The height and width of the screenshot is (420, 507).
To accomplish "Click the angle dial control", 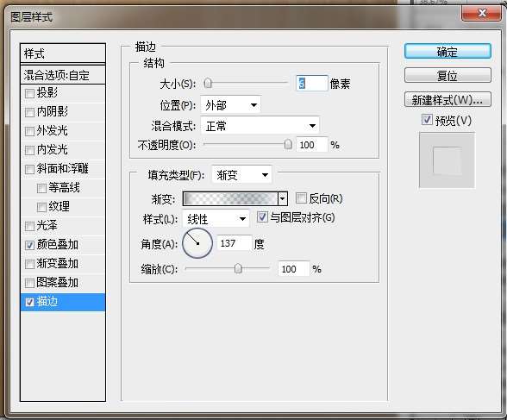I will tap(197, 243).
